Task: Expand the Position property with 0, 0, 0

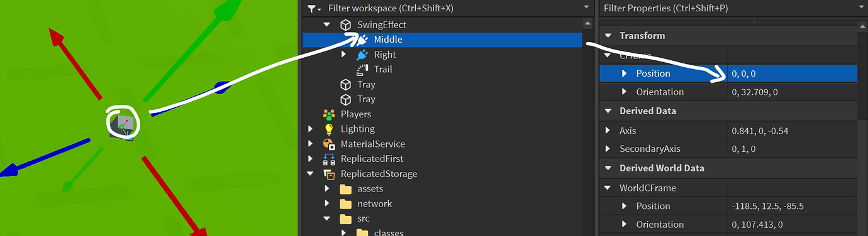Action: (625, 73)
